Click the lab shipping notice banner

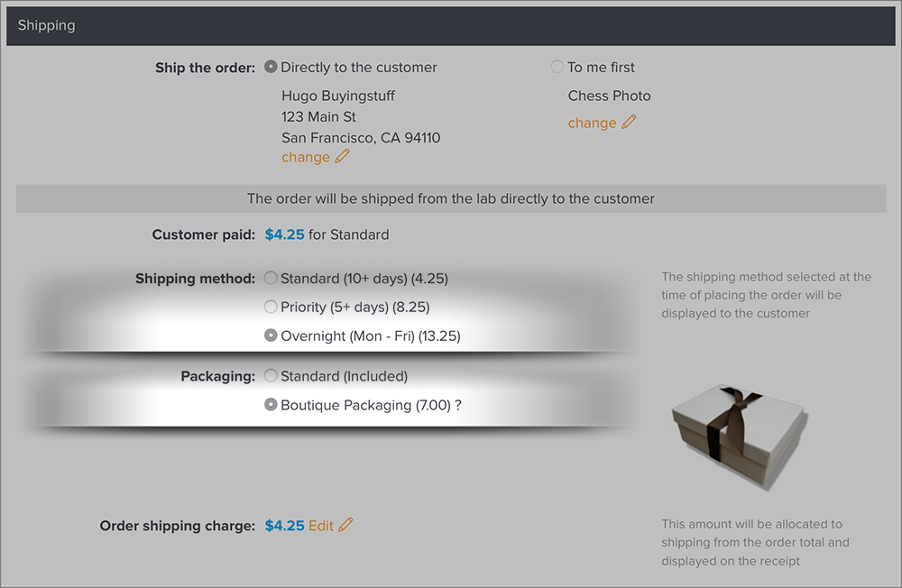click(451, 198)
